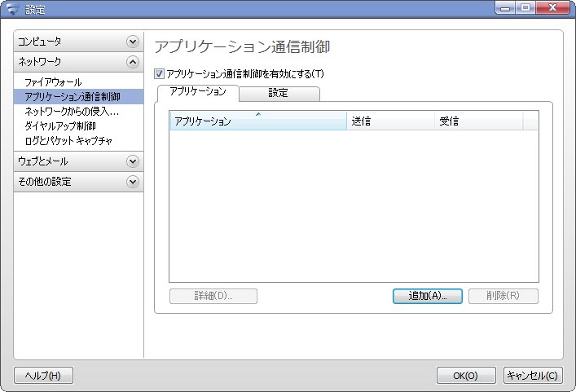This screenshot has height=392, width=576.
Task: Dismiss dialog with キャンセル(C) button
Action: tap(533, 375)
